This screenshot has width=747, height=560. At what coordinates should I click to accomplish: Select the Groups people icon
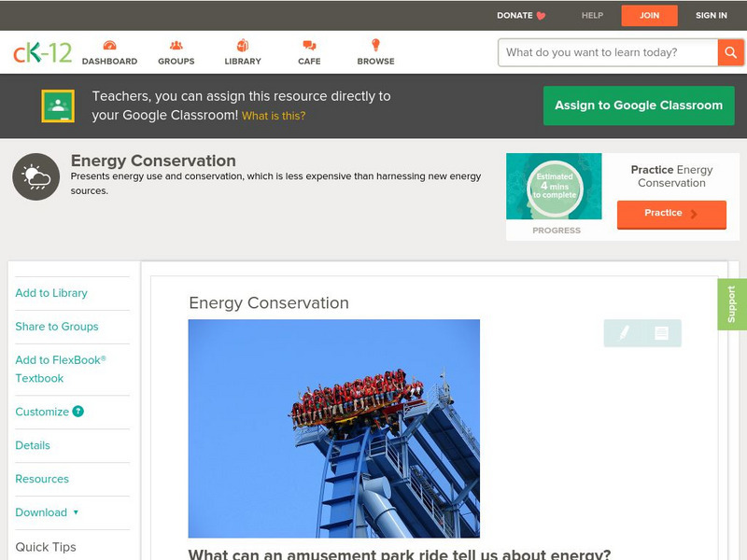(175, 44)
